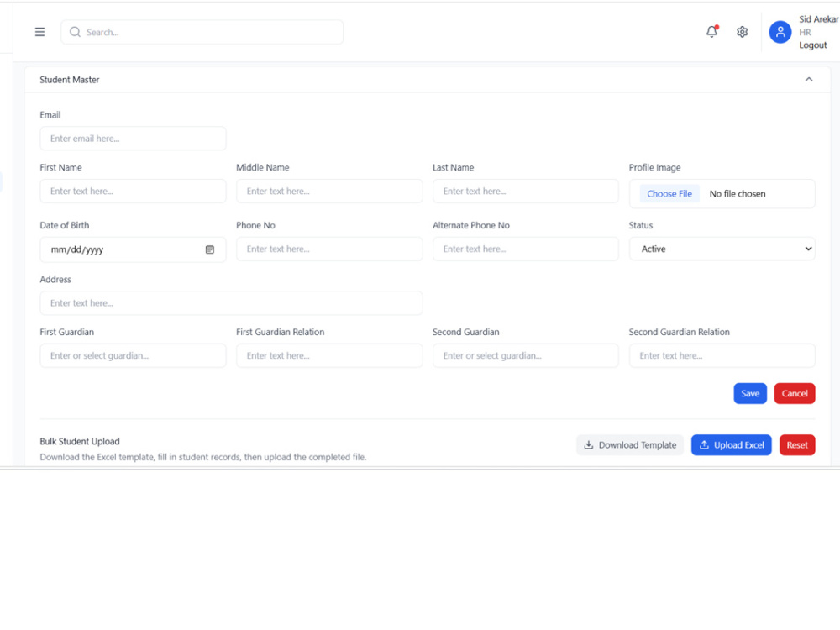Image resolution: width=840 pixels, height=630 pixels.
Task: Open the hamburger menu
Action: coord(39,32)
